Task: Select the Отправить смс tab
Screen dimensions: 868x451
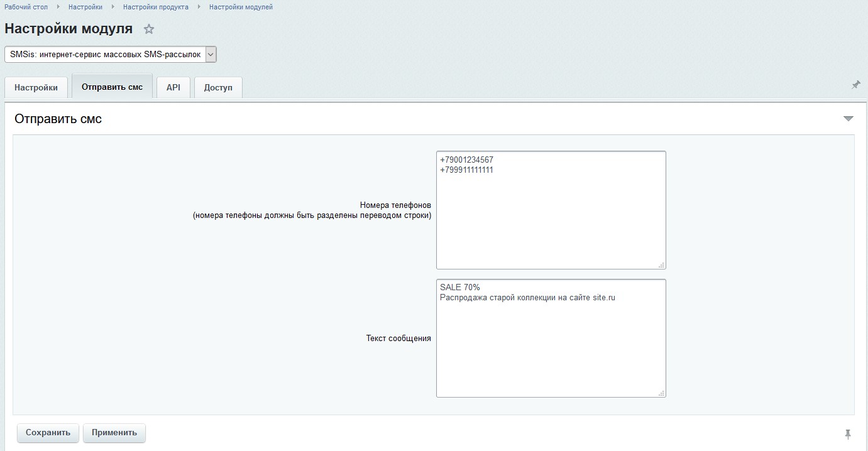Action: tap(113, 87)
